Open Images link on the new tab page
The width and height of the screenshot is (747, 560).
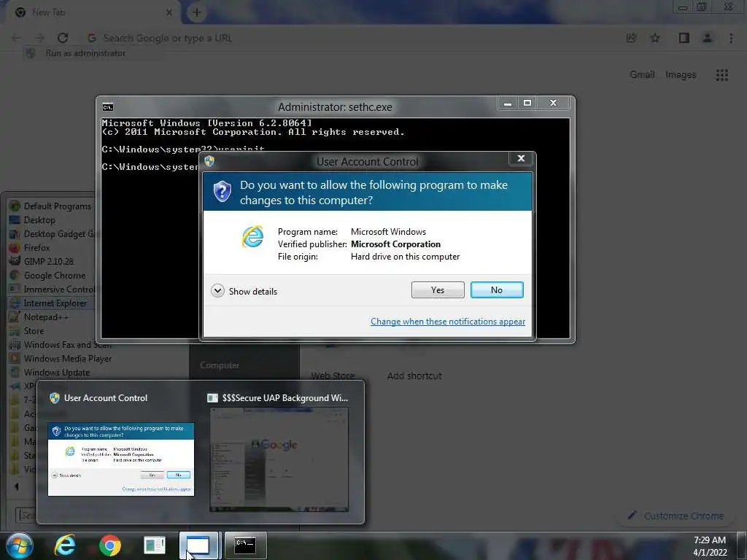pyautogui.click(x=681, y=75)
